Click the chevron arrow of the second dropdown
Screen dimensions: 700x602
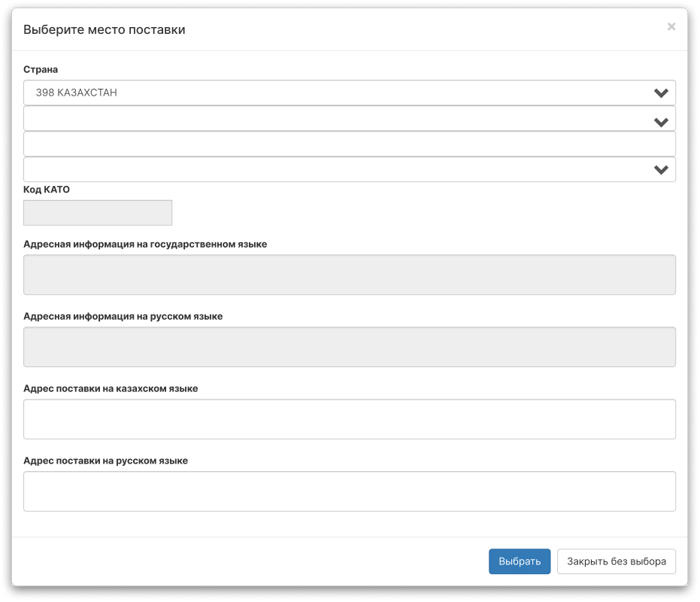point(661,122)
